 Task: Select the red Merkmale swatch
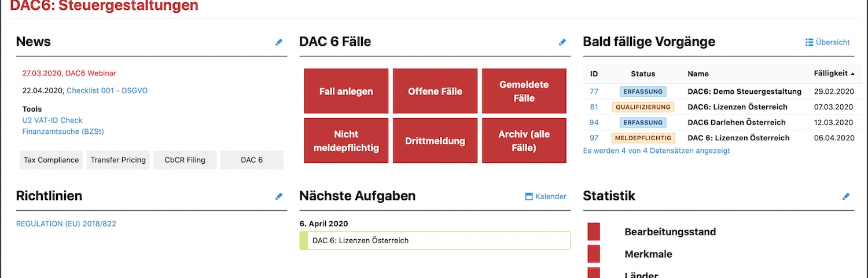coord(594,254)
